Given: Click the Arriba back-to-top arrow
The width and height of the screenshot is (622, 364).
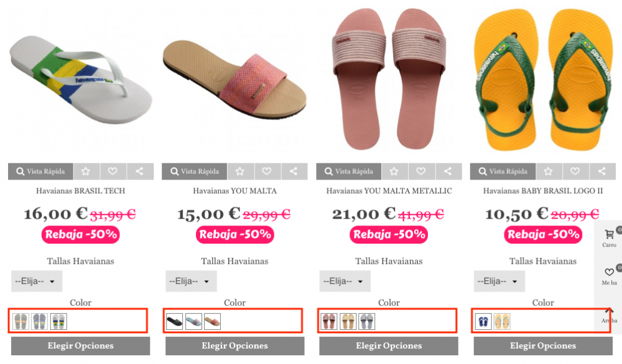Looking at the screenshot, I should (609, 314).
